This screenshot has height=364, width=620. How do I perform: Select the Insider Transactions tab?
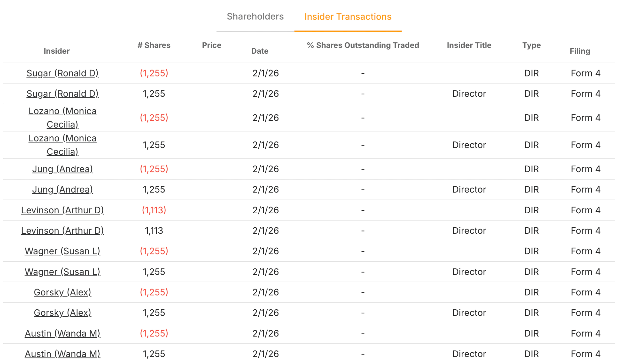pyautogui.click(x=348, y=16)
